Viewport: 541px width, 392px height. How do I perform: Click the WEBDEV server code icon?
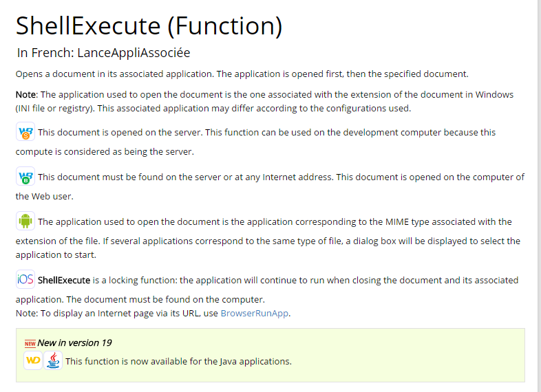click(25, 131)
